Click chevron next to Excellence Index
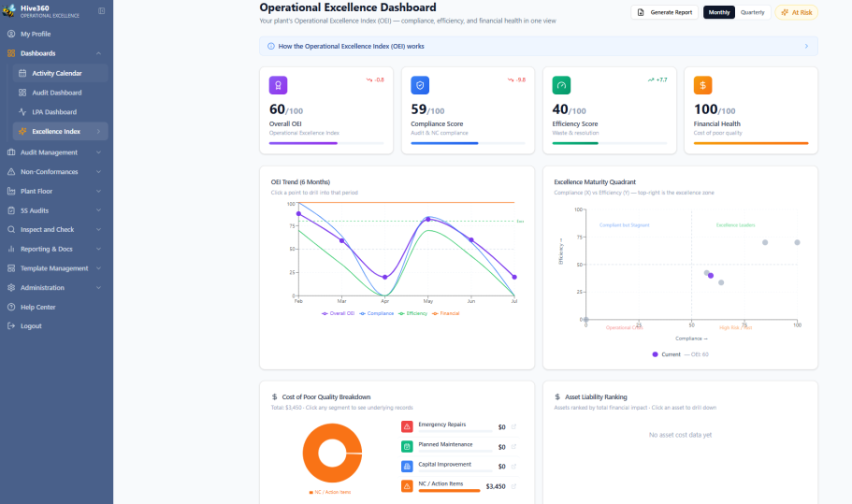852x504 pixels. click(x=98, y=132)
